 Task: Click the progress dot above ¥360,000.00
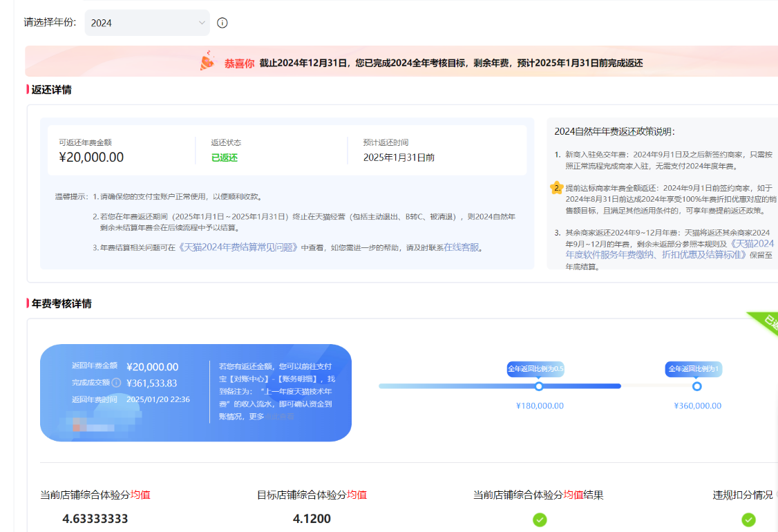point(697,386)
